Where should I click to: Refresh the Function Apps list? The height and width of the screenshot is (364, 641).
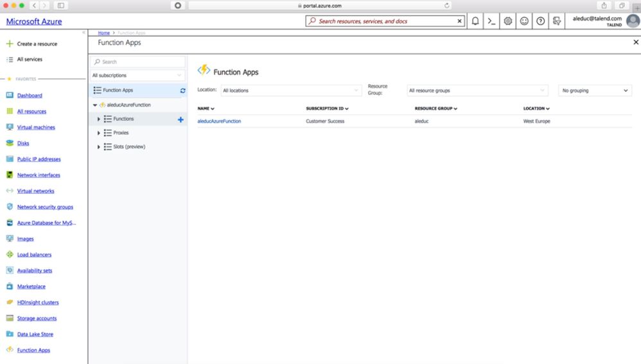point(183,91)
